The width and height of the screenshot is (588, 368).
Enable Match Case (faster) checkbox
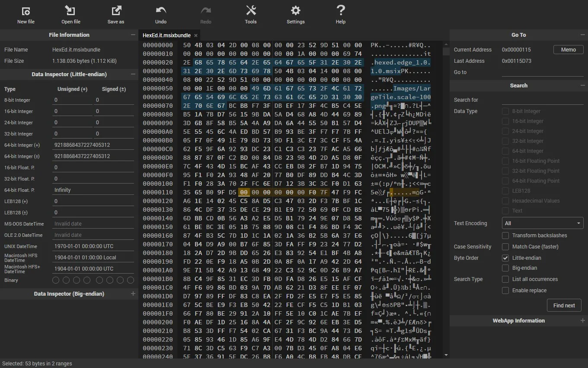(x=505, y=247)
